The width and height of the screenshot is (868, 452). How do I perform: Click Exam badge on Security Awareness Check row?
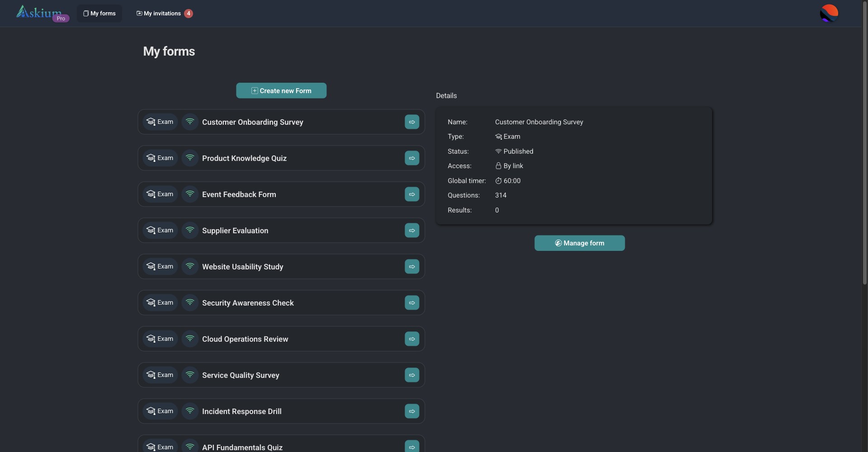160,302
